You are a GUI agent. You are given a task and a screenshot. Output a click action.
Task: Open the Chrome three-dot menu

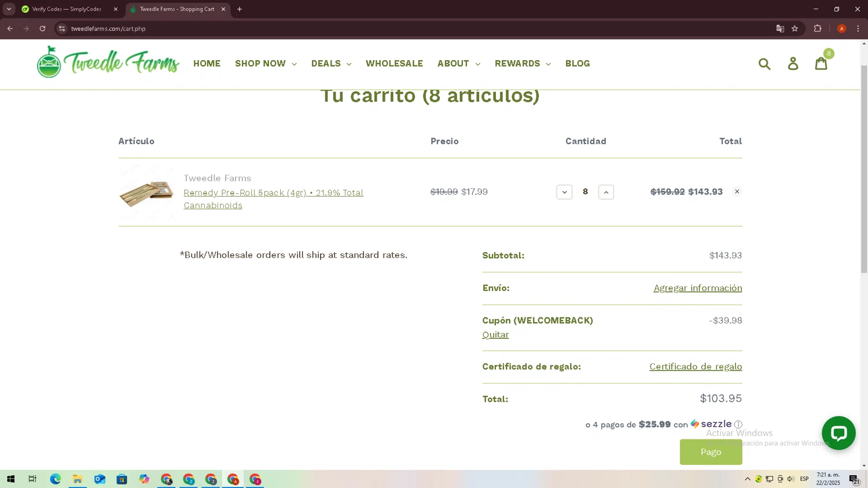click(x=858, y=28)
